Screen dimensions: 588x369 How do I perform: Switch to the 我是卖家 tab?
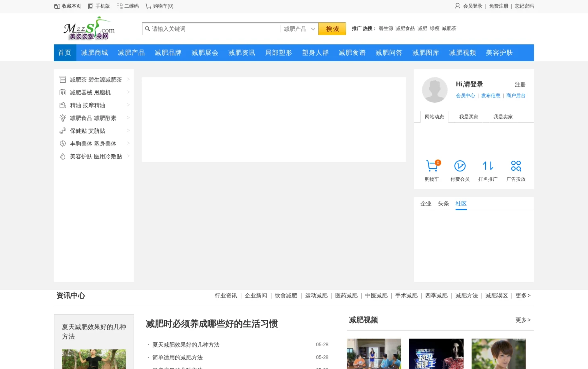[x=503, y=117]
